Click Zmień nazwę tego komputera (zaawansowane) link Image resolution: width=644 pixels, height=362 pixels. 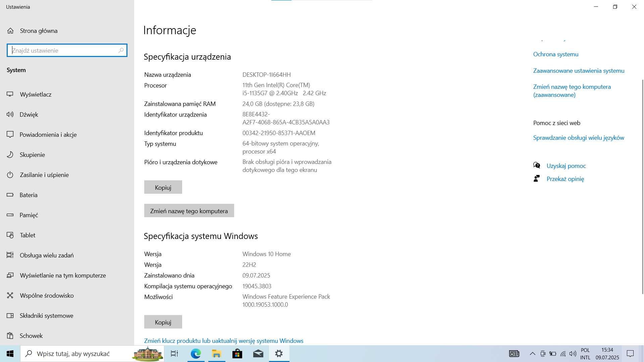(572, 90)
